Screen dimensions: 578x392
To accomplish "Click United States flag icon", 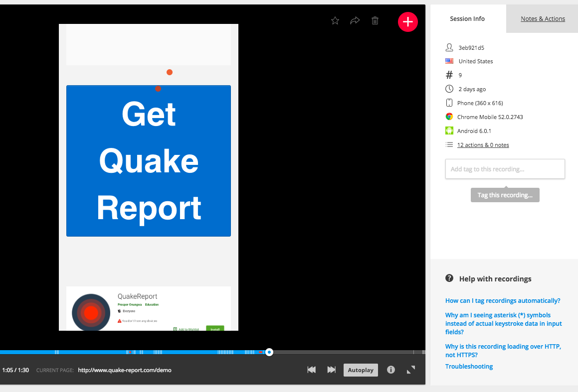I will tap(449, 61).
